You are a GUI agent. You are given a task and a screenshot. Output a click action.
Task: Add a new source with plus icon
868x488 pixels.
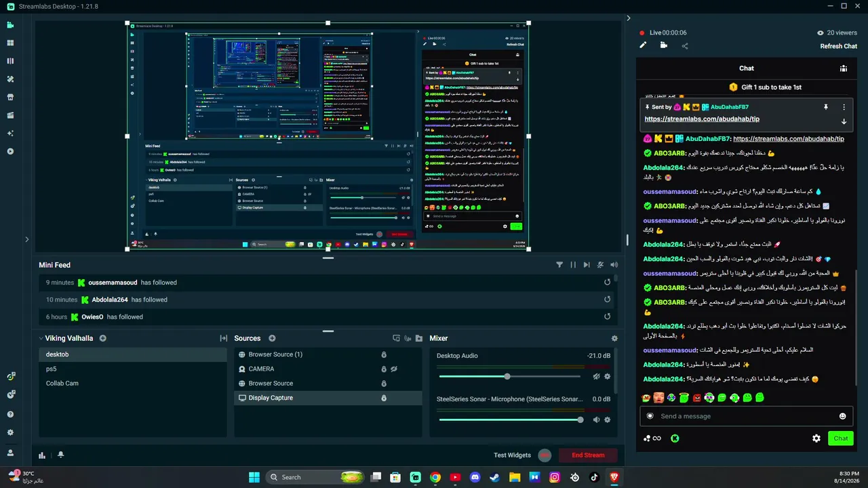pyautogui.click(x=272, y=338)
